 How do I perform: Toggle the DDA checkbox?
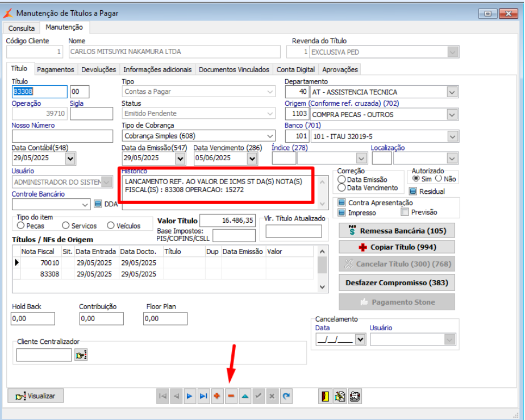(x=97, y=204)
